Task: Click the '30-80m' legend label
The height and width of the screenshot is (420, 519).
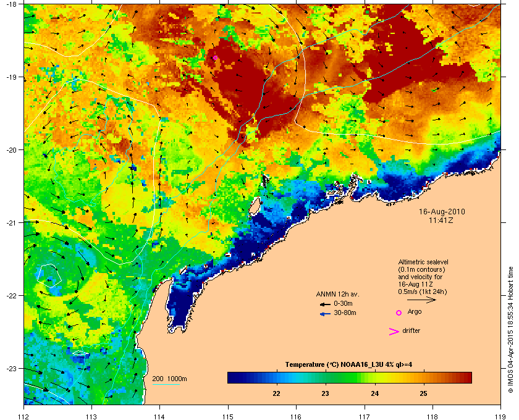Action: click(x=345, y=313)
